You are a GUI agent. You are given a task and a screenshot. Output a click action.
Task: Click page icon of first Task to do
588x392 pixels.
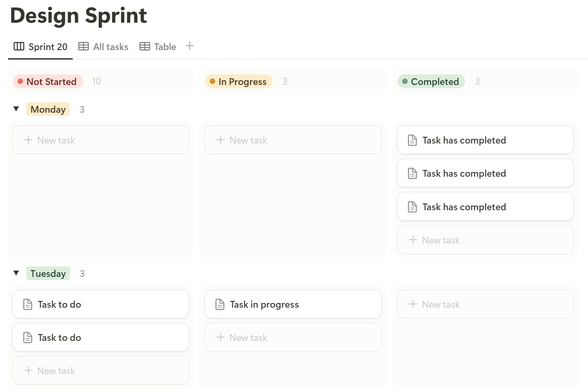coord(28,304)
